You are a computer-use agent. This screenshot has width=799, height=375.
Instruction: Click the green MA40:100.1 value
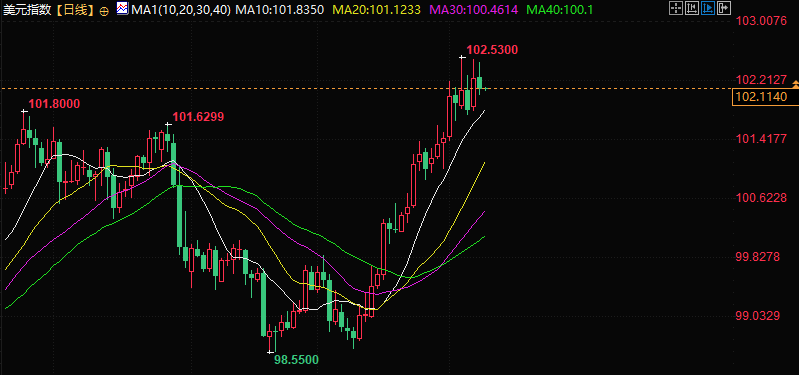click(560, 9)
